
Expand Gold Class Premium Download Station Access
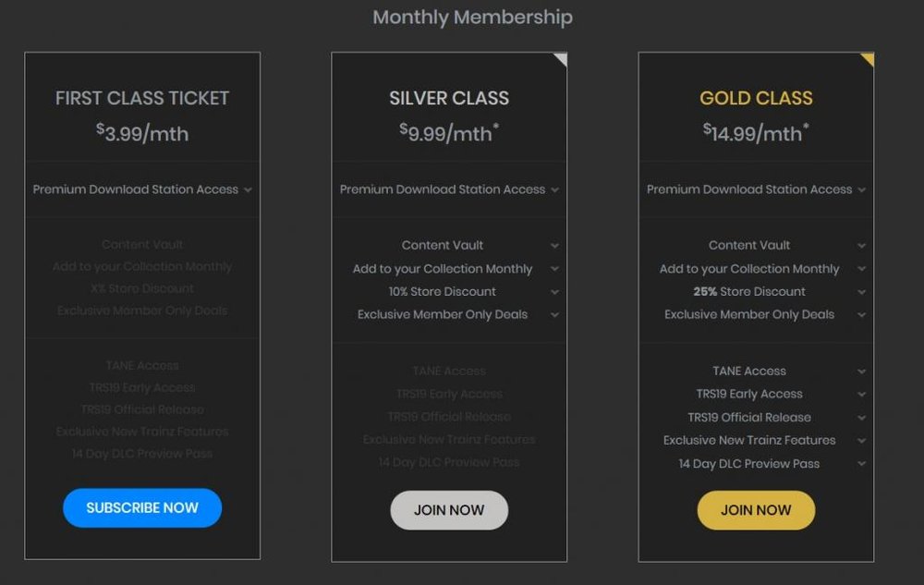(x=862, y=189)
